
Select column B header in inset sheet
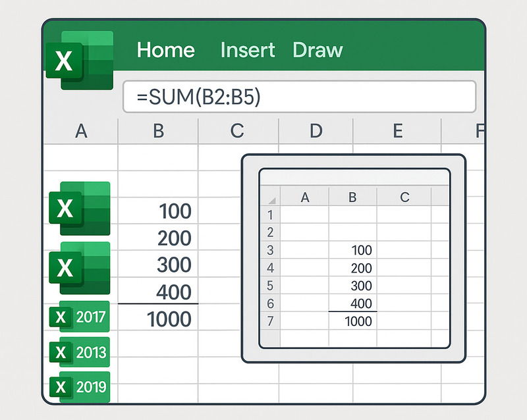(352, 197)
